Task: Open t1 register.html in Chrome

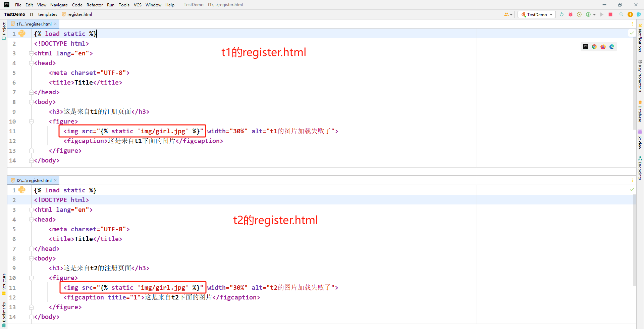Action: (594, 47)
